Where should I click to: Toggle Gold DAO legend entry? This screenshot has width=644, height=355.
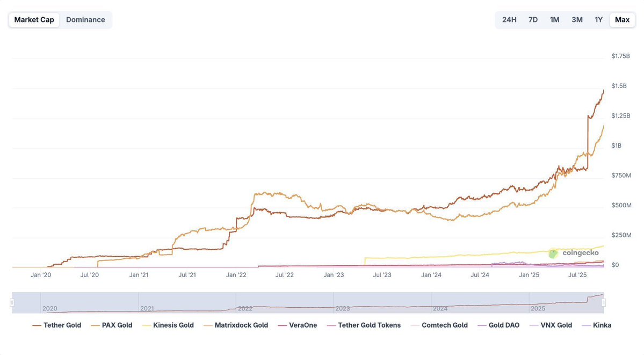pos(499,325)
